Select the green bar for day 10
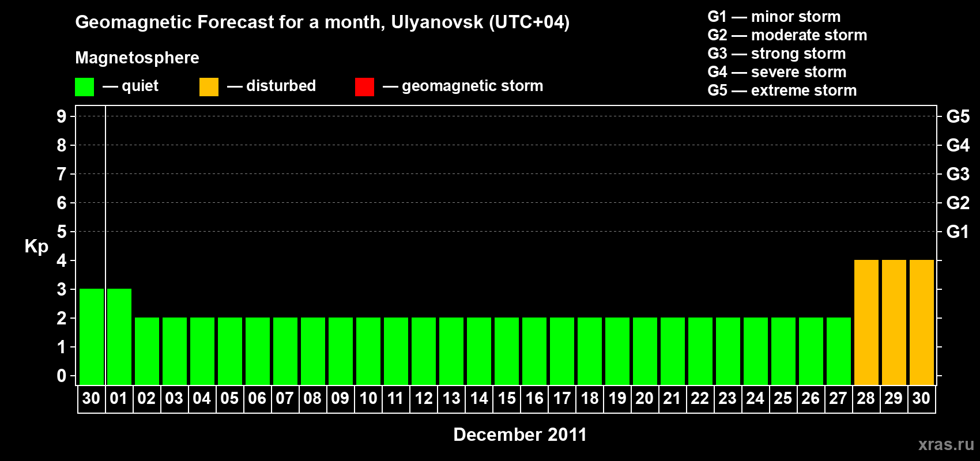This screenshot has width=980, height=461. (x=368, y=351)
